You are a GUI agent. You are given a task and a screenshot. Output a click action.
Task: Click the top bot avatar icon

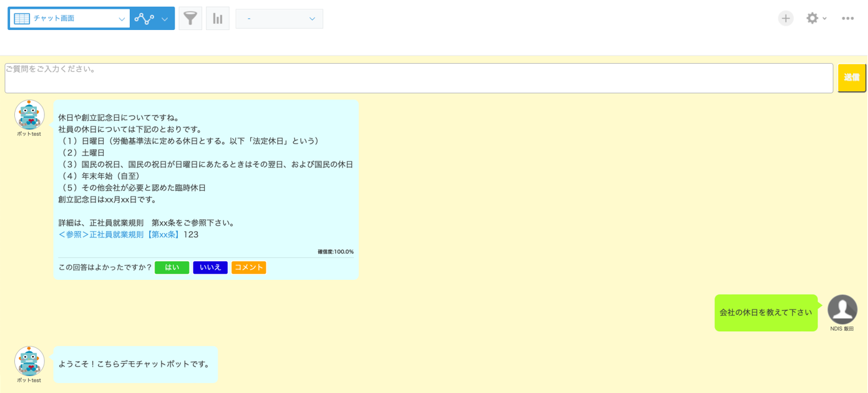(29, 115)
